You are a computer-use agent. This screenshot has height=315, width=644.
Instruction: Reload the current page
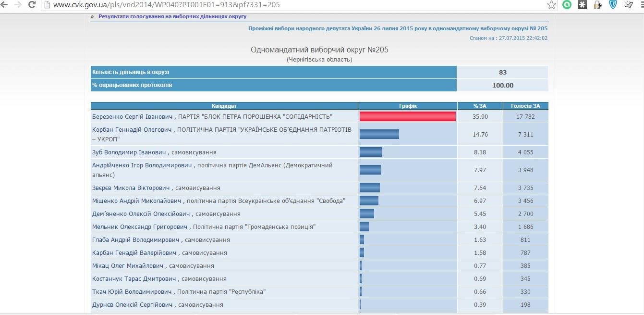(32, 5)
